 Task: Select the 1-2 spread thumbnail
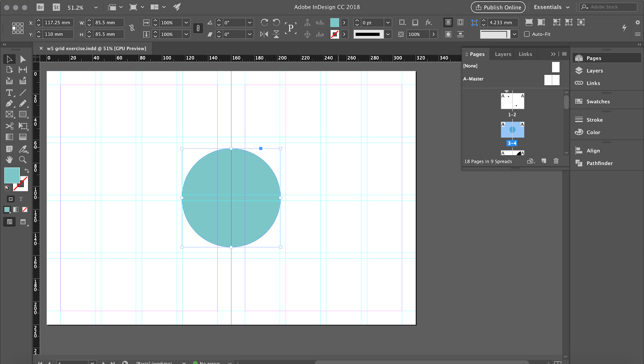tap(512, 101)
